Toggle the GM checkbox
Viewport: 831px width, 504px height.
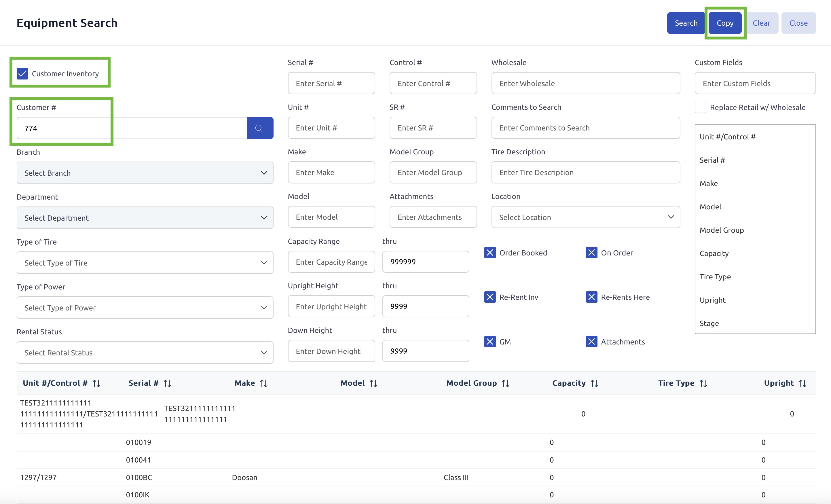click(490, 342)
